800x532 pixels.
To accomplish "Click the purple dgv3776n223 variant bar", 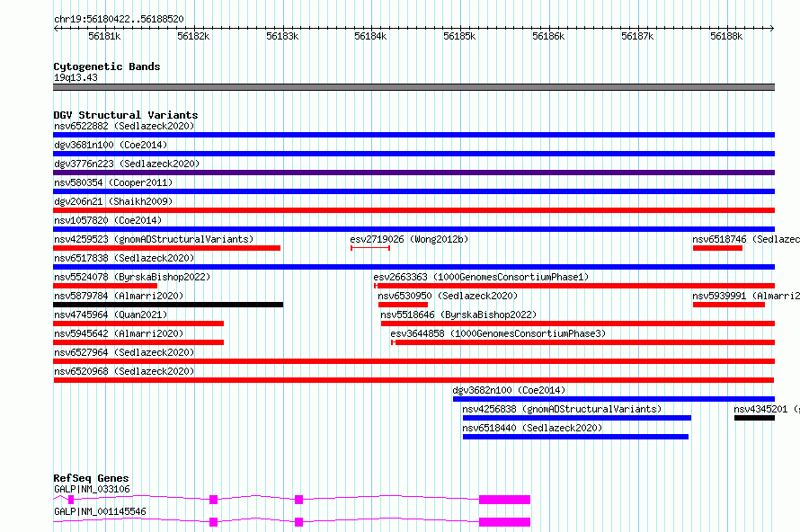I will point(413,173).
